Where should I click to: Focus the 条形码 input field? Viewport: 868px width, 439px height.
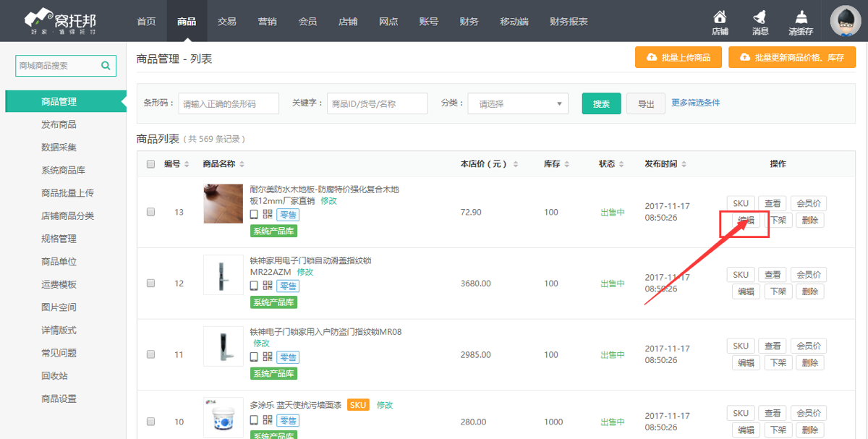229,103
